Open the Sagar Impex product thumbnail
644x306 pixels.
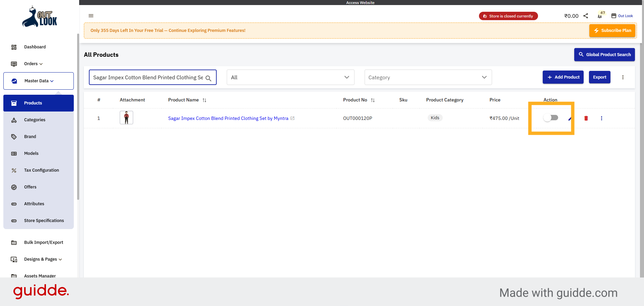point(126,118)
